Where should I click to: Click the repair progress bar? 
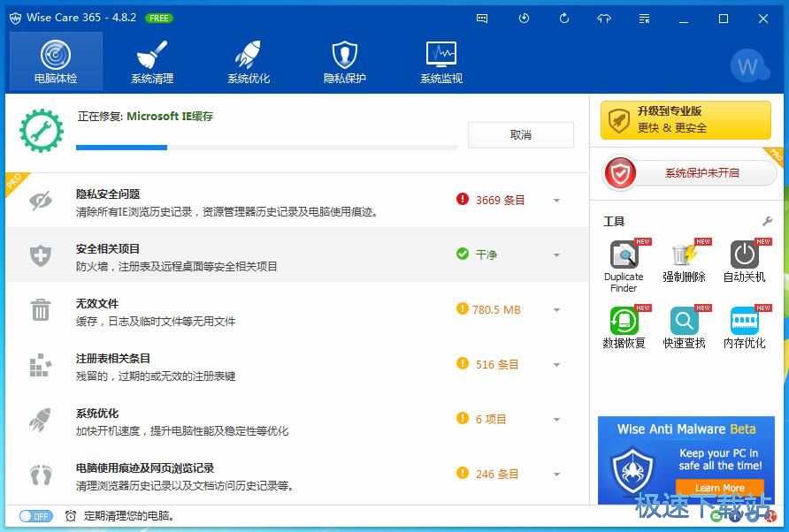tap(267, 148)
